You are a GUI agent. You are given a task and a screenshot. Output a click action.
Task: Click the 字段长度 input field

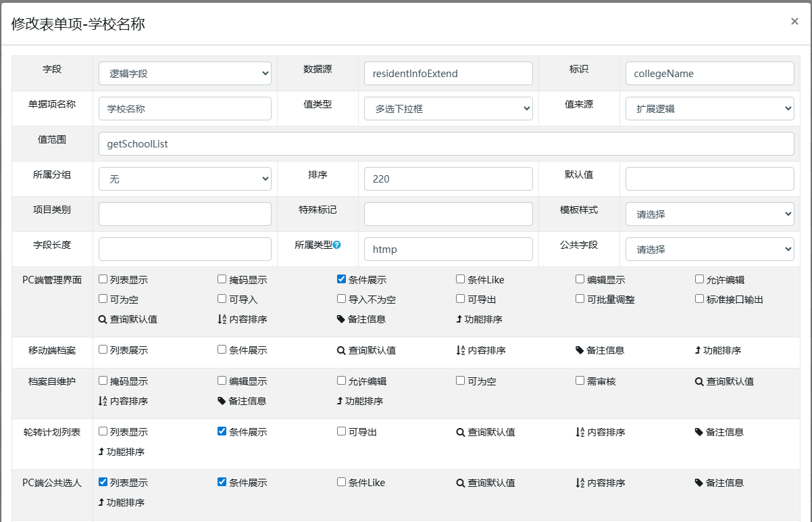(x=185, y=249)
